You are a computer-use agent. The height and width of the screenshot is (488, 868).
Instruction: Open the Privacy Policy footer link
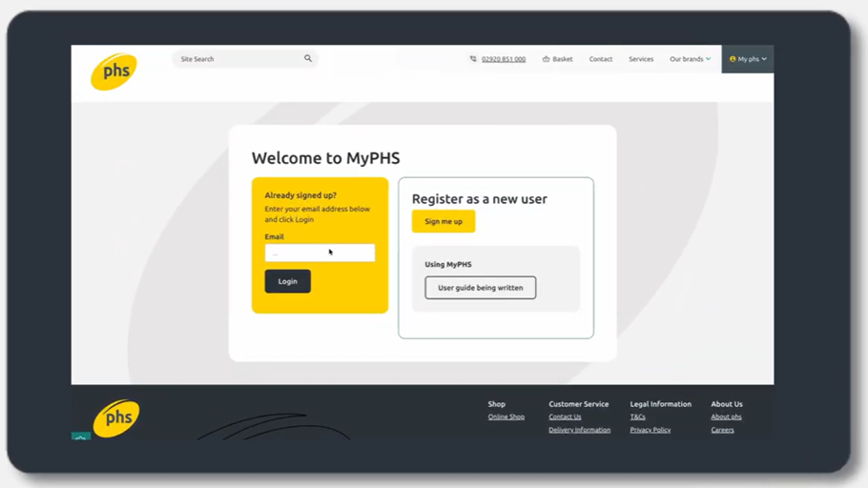pyautogui.click(x=650, y=430)
